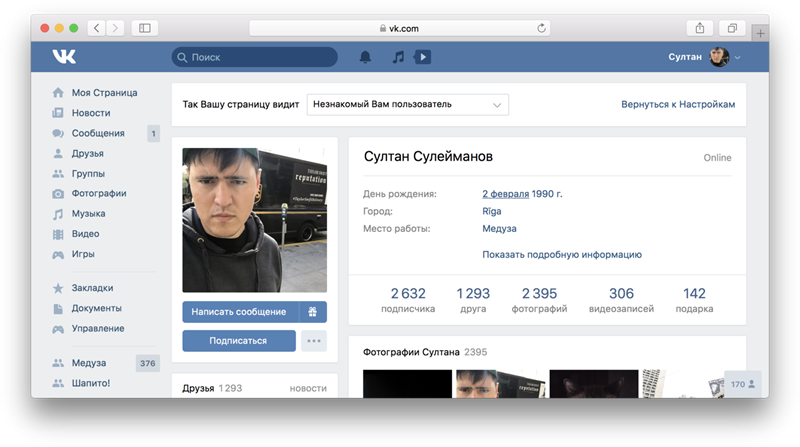
Task: Open the three-dots more actions button
Action: (314, 340)
